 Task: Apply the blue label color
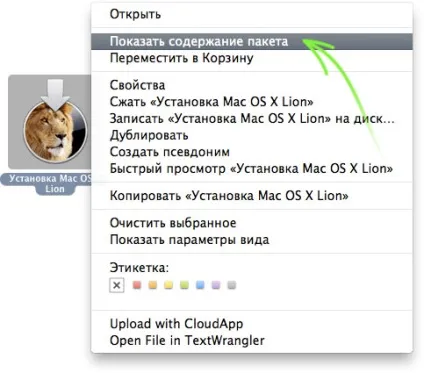click(200, 285)
